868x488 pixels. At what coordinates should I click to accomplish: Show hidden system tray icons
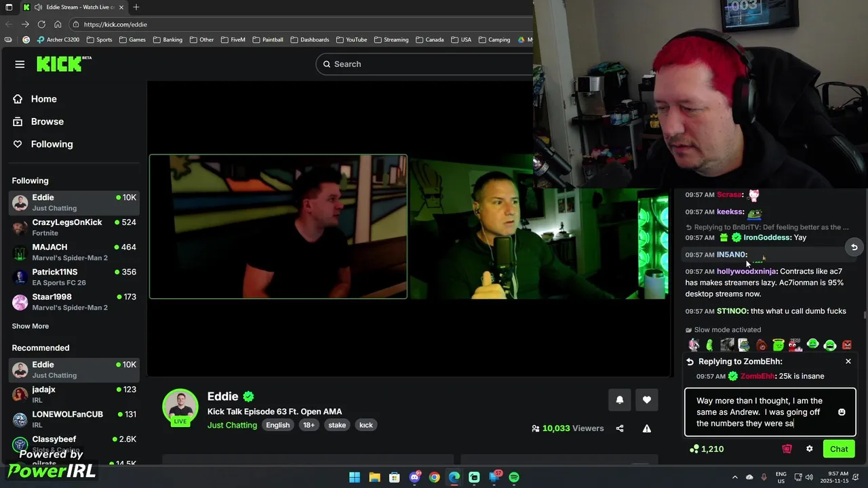coord(736,477)
